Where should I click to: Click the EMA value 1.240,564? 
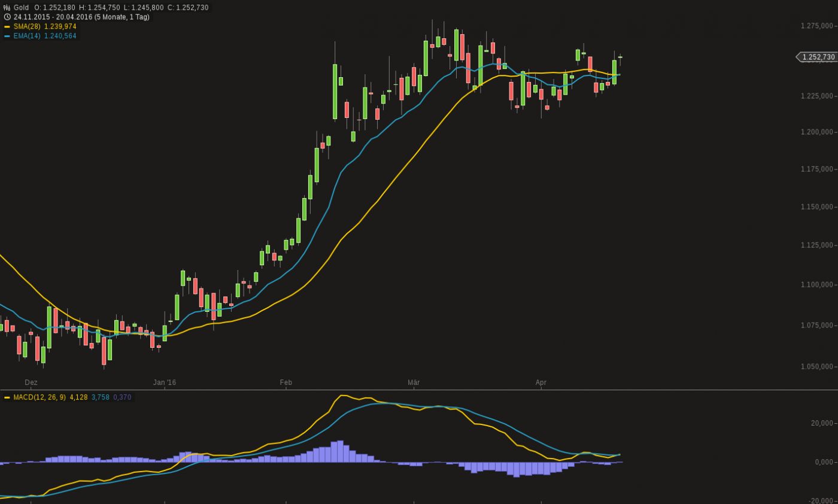[x=60, y=37]
